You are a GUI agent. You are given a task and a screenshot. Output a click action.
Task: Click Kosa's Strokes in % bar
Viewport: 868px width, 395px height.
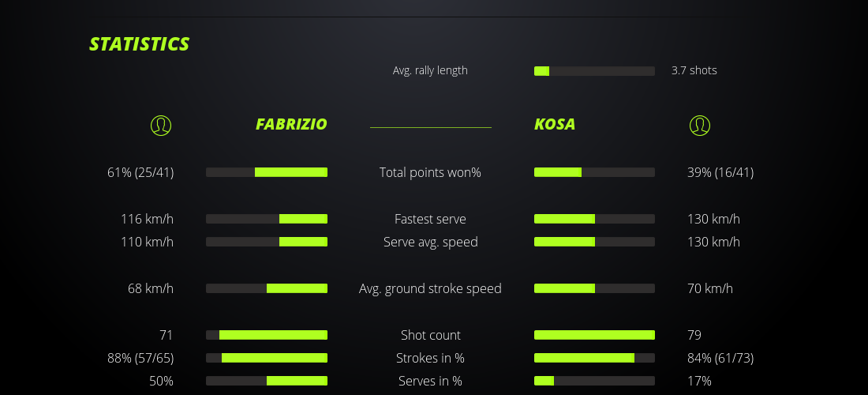click(594, 358)
